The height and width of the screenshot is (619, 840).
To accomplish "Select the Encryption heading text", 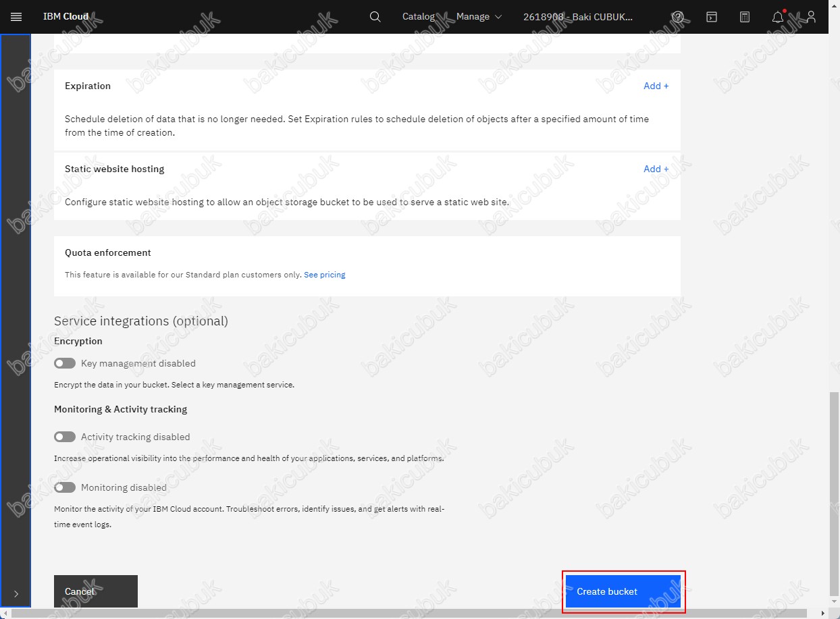I will 78,341.
